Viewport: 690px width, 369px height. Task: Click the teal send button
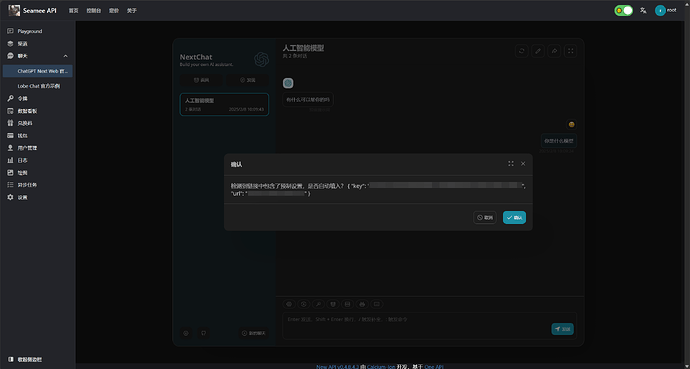coord(562,329)
